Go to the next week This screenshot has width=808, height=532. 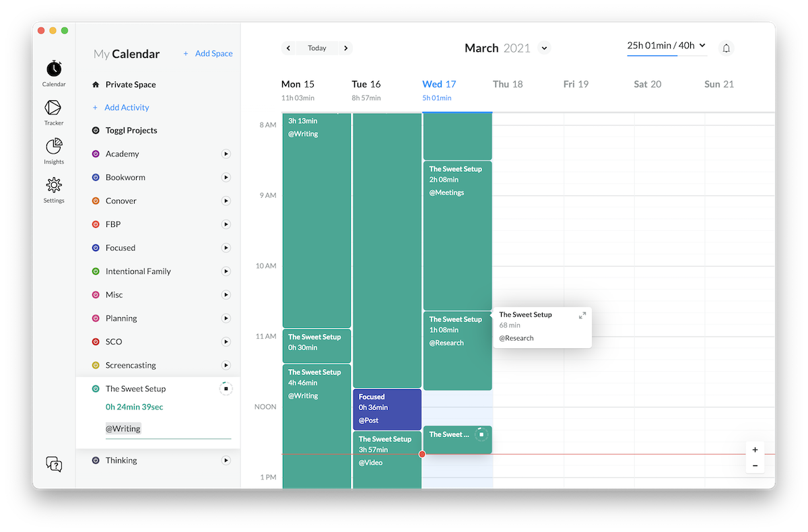coord(345,48)
